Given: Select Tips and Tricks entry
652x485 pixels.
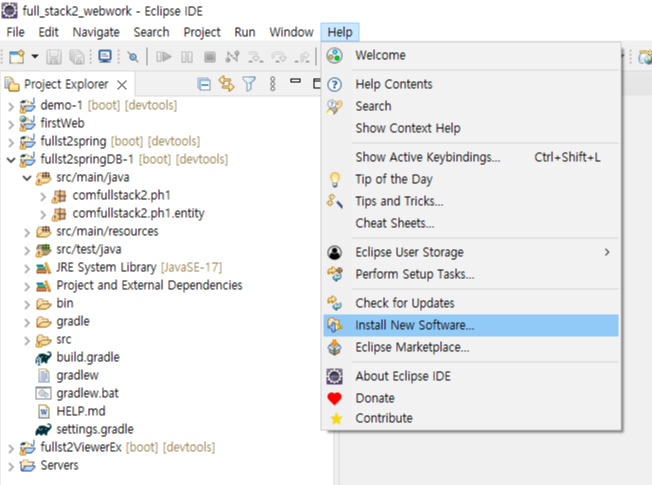Looking at the screenshot, I should coord(471,202).
